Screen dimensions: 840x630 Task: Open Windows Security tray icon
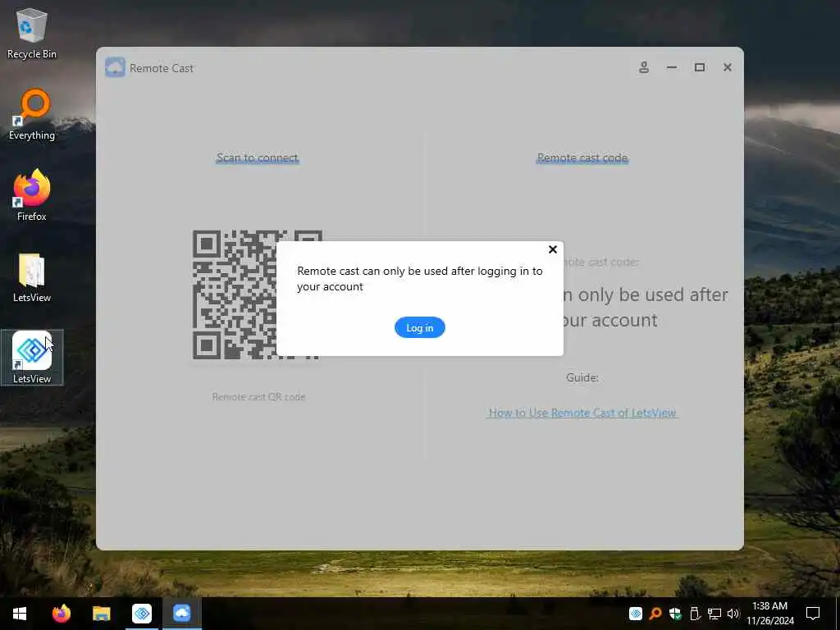[x=675, y=614]
